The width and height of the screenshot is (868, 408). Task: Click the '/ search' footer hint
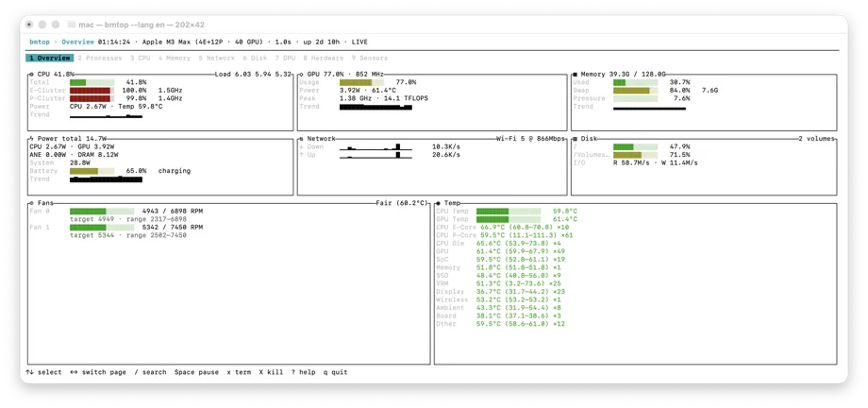(151, 372)
